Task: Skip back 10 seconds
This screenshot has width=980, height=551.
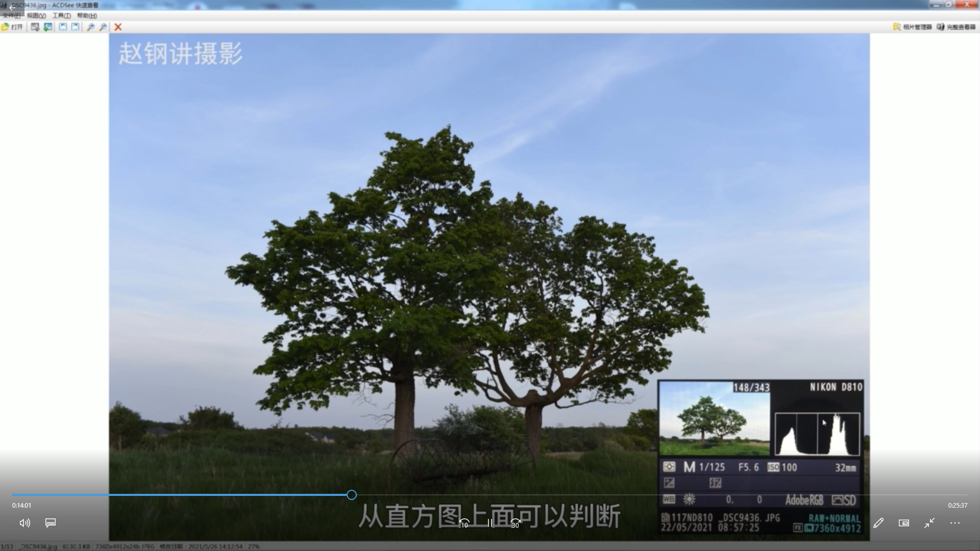Action: 464,523
